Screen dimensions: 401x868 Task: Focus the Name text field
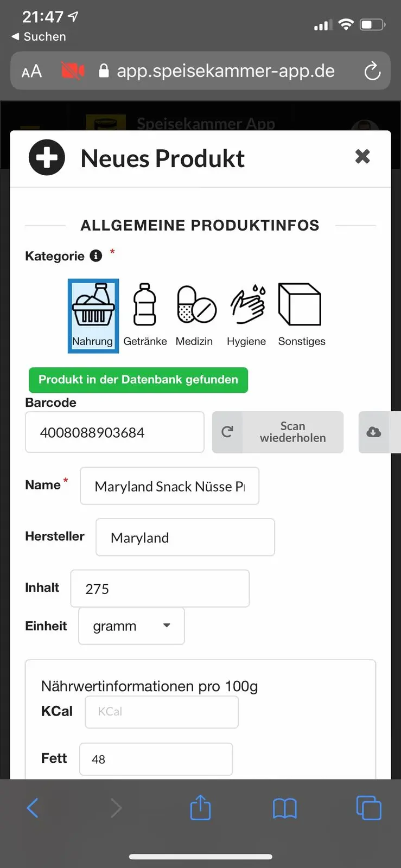point(170,486)
